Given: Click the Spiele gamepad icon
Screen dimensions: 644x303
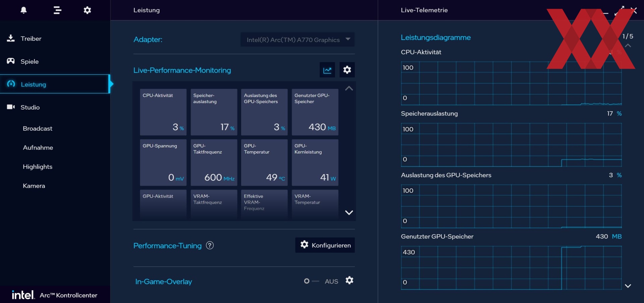Looking at the screenshot, I should coord(11,61).
